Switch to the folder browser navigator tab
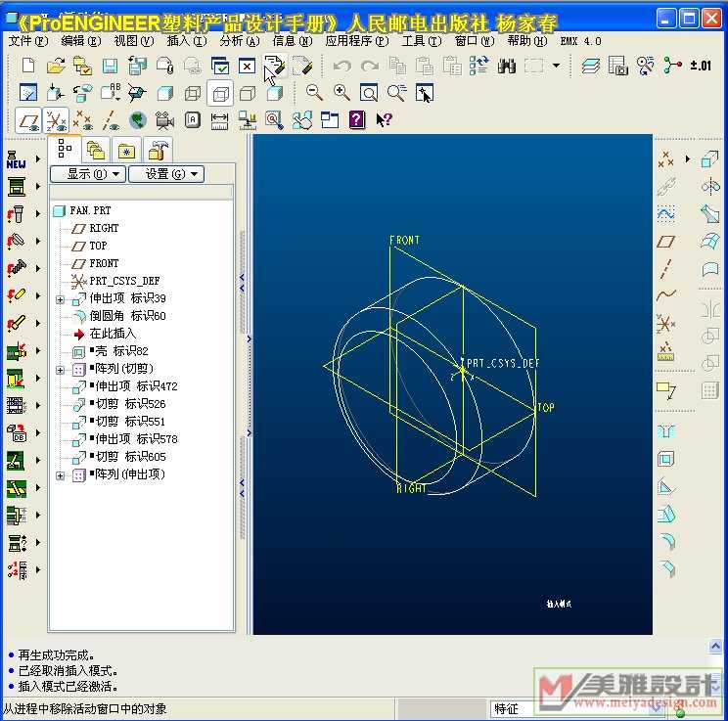This screenshot has height=721, width=728. pos(96,151)
